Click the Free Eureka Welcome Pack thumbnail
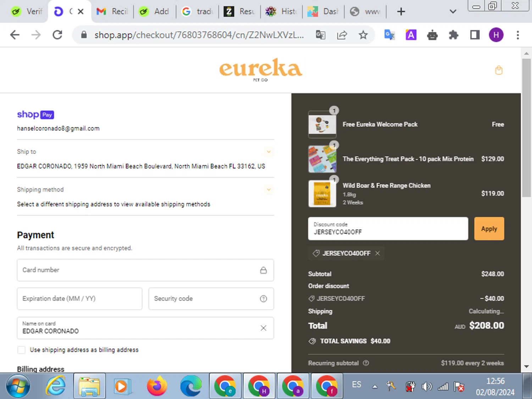The image size is (532, 399). (322, 124)
